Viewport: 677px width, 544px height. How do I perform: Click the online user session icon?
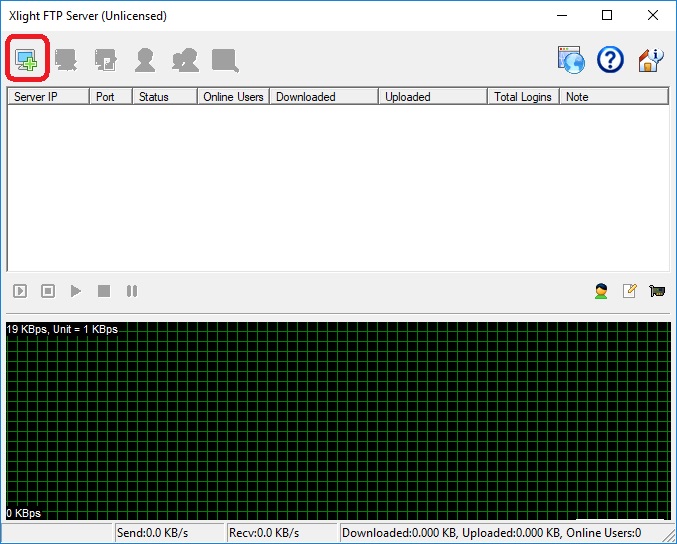pyautogui.click(x=601, y=291)
